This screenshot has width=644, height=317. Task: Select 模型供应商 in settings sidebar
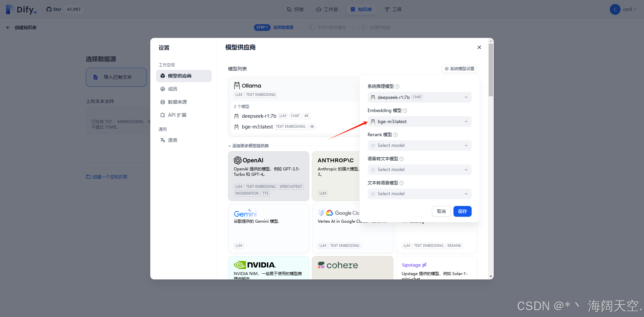[x=184, y=76]
